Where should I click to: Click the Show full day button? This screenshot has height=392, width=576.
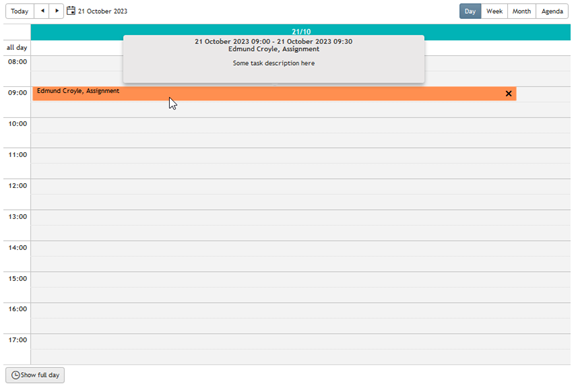coord(35,375)
